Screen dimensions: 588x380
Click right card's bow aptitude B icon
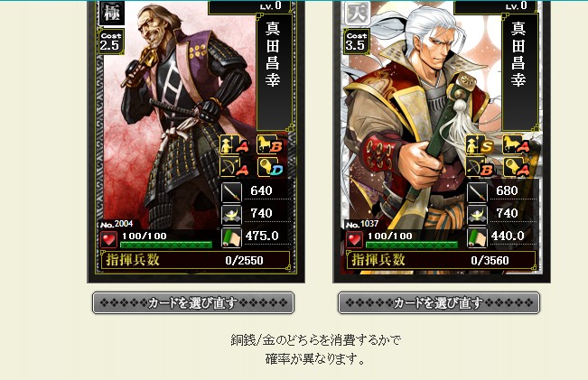(480, 167)
